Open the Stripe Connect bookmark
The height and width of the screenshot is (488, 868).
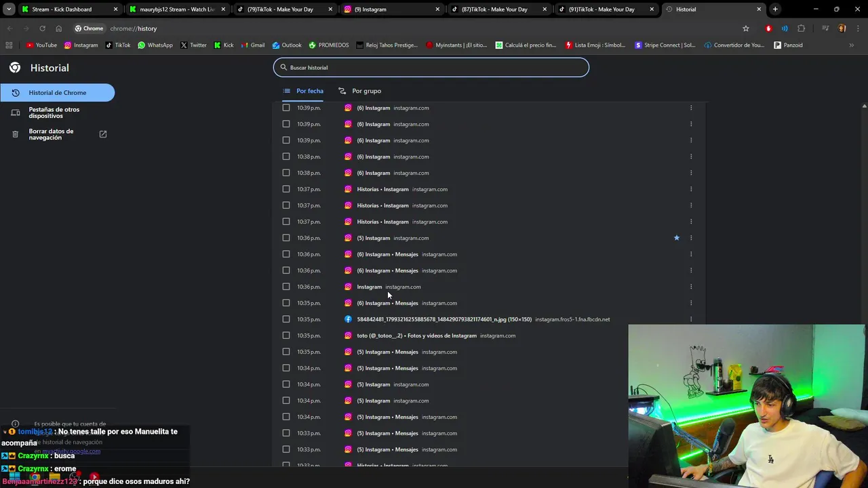[665, 45]
